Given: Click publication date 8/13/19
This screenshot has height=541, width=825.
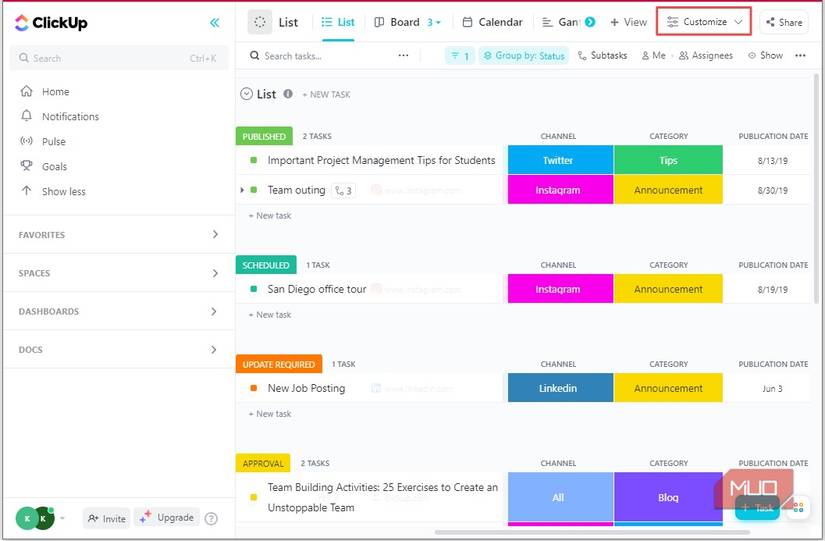Looking at the screenshot, I should point(772,161).
